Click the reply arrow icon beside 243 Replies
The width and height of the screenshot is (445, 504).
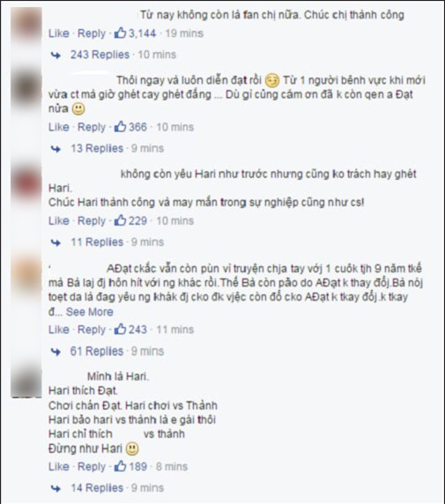pos(56,56)
